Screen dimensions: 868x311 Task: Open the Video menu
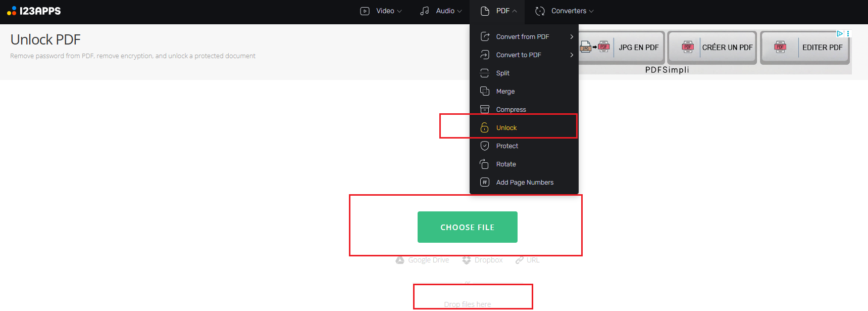click(381, 11)
